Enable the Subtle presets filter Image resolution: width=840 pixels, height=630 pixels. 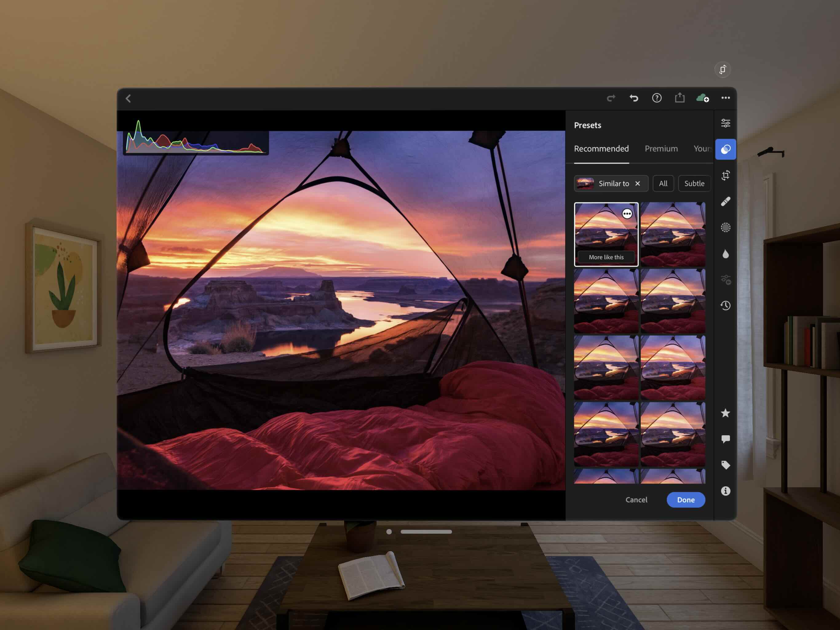[x=694, y=184]
